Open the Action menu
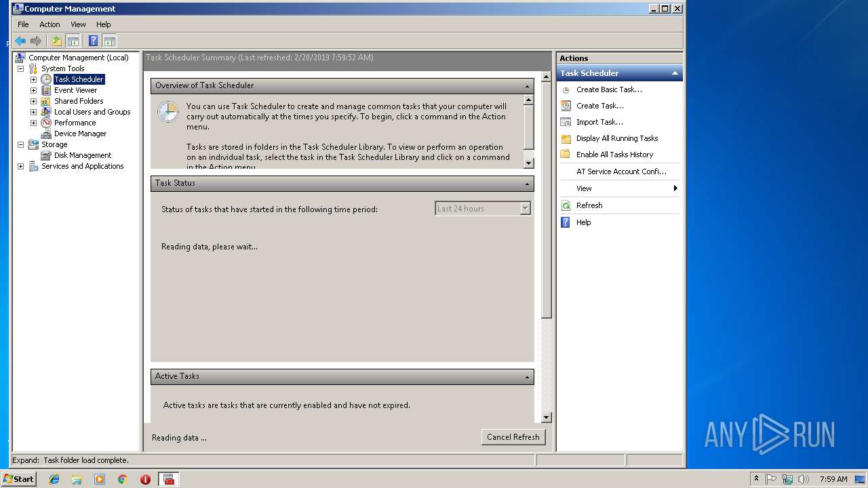Image resolution: width=868 pixels, height=488 pixels. [50, 24]
